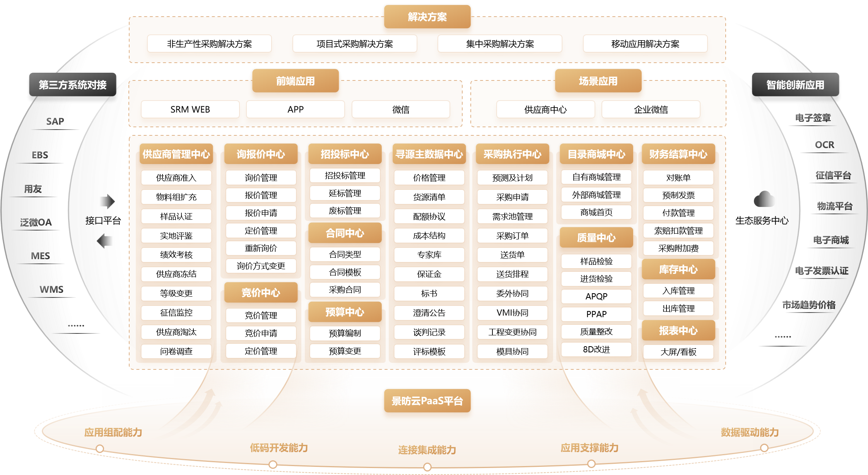This screenshot has width=868, height=475.
Task: Click the 智能创新应用 dark label
Action: (x=796, y=84)
